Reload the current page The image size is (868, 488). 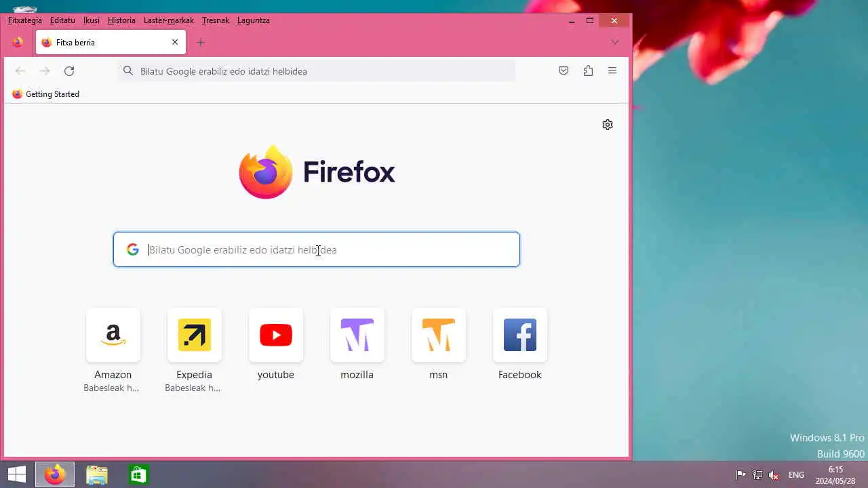point(69,71)
